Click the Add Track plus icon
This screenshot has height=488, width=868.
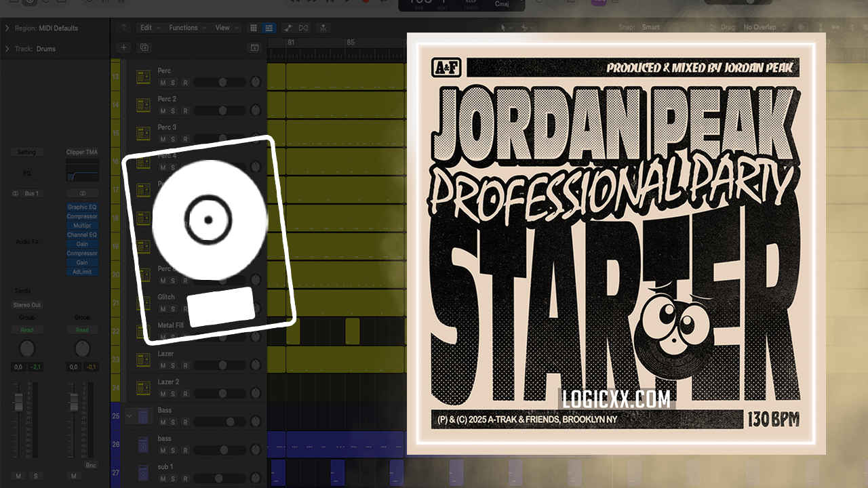point(123,47)
